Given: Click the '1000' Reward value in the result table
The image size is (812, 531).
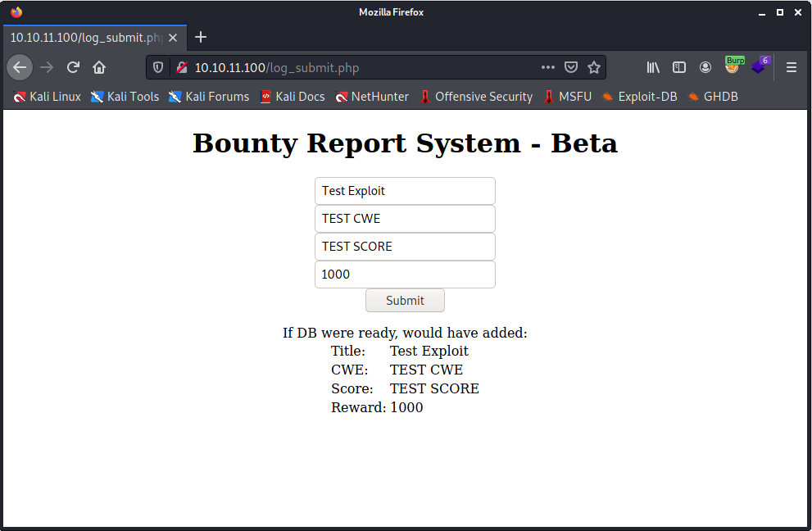Looking at the screenshot, I should point(406,408).
